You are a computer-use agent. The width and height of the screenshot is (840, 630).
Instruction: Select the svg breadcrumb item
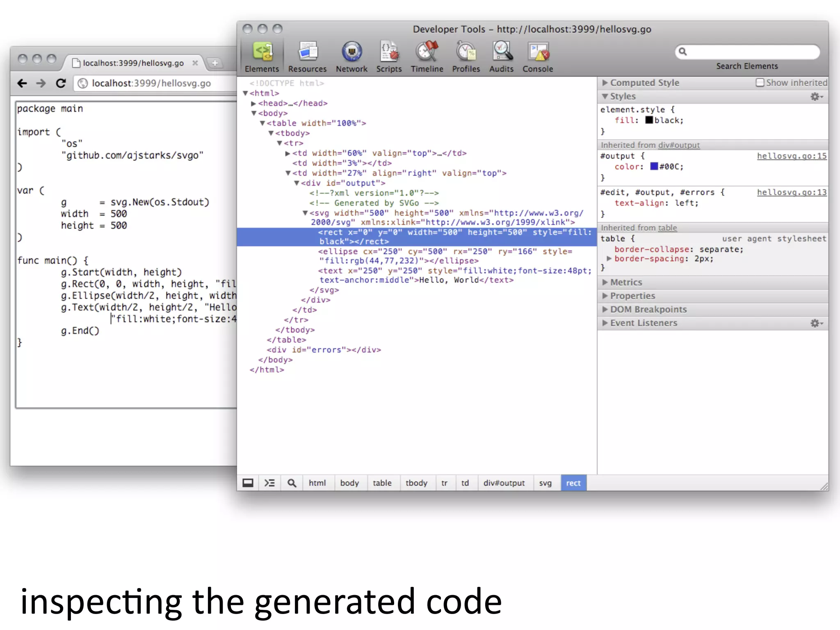[x=545, y=483]
